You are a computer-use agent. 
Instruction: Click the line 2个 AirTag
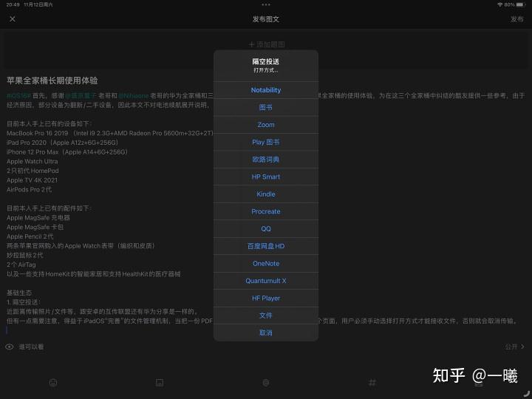pos(21,265)
